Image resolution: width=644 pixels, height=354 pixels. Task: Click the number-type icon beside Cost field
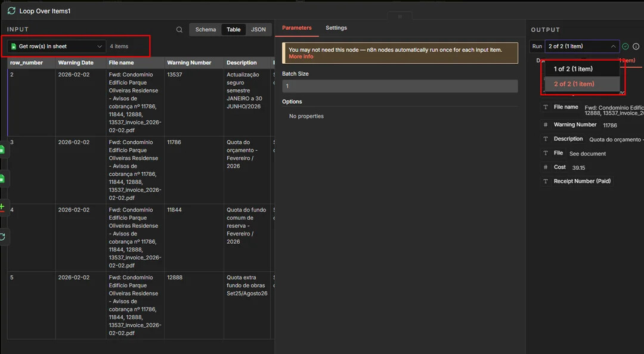click(545, 167)
